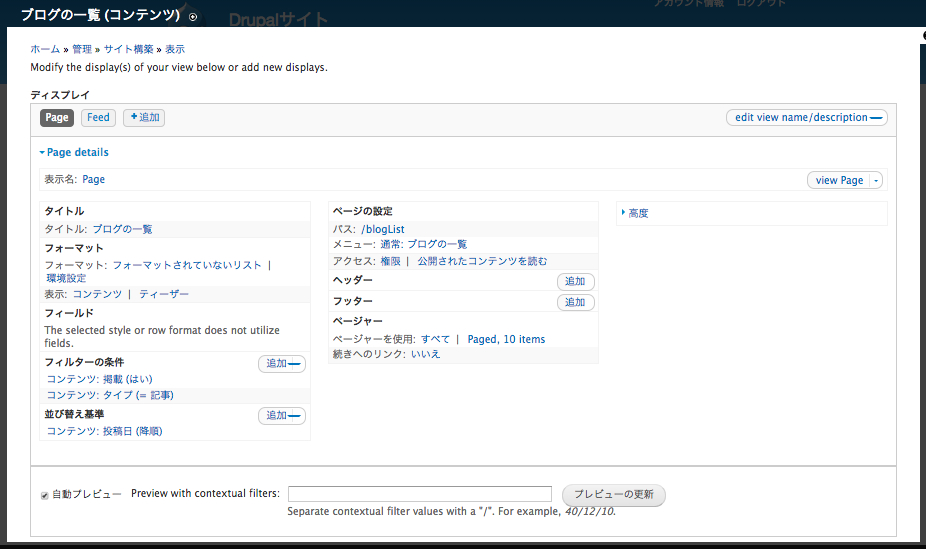Expand the 高度 advanced section

click(636, 213)
